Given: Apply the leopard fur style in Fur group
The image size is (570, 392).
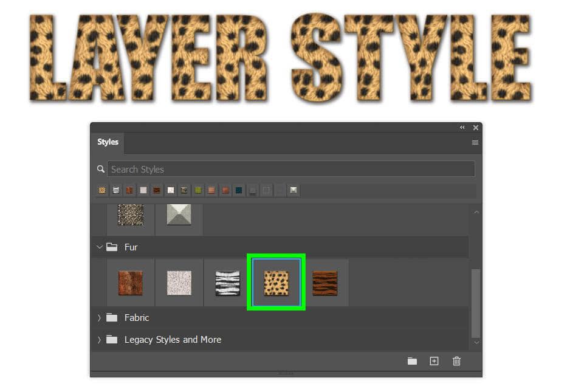Looking at the screenshot, I should (276, 283).
